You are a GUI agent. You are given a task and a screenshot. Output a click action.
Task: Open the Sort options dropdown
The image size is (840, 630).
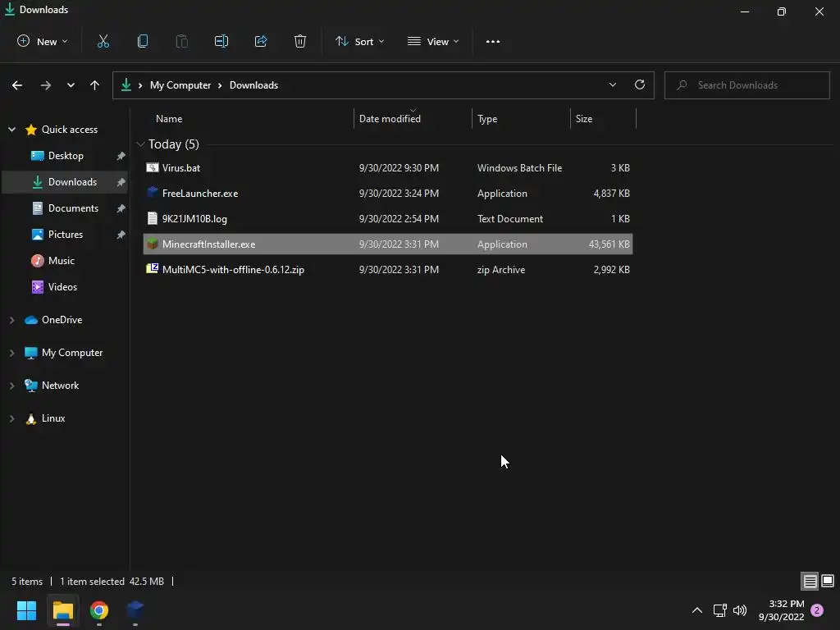[359, 41]
